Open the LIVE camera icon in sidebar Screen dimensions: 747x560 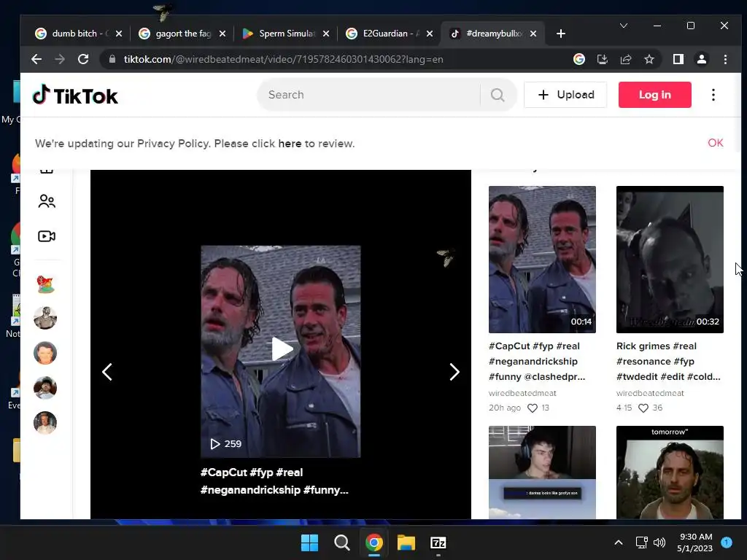click(47, 236)
